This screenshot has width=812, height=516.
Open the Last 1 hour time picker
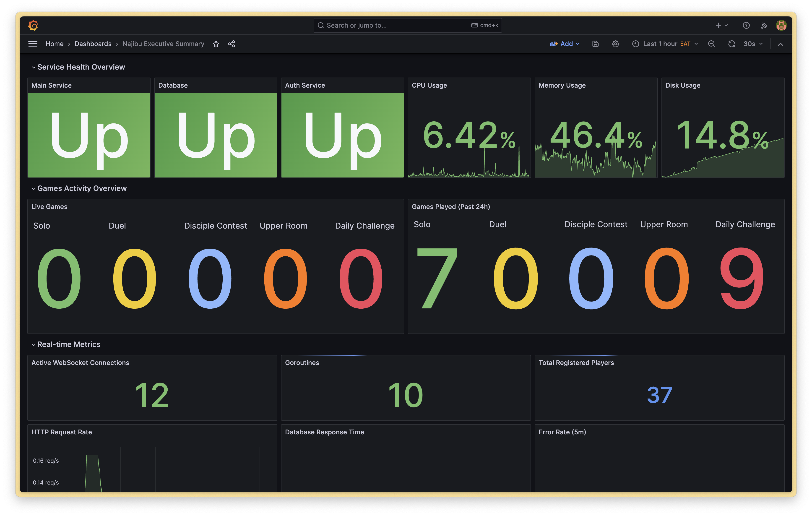point(665,44)
